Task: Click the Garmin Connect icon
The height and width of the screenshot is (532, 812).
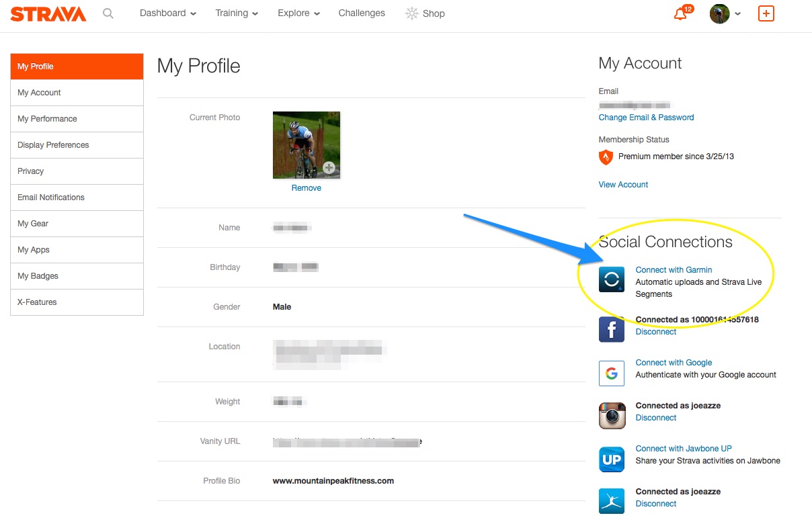Action: [x=612, y=279]
